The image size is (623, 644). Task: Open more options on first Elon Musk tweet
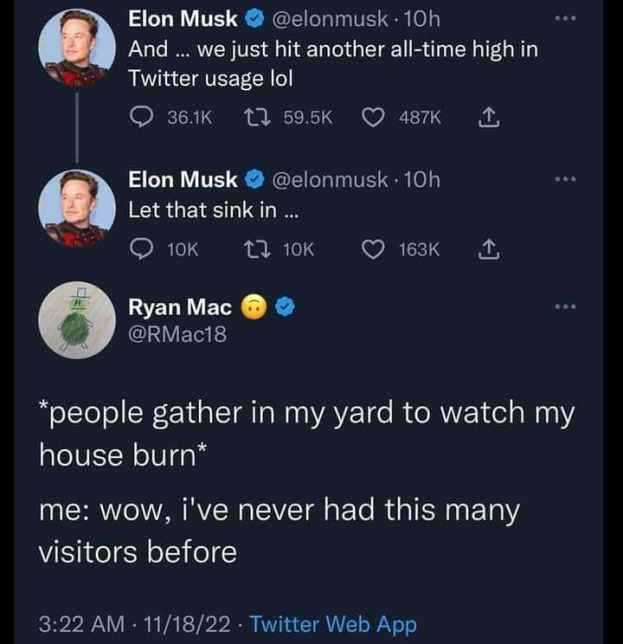(566, 19)
